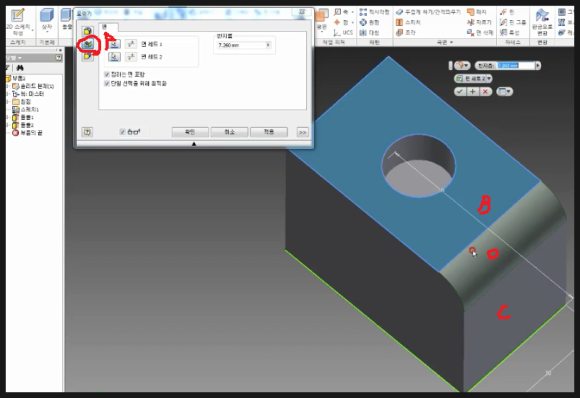This screenshot has width=580, height=398.
Task: Select End of Part marker in browser
Action: [27, 133]
